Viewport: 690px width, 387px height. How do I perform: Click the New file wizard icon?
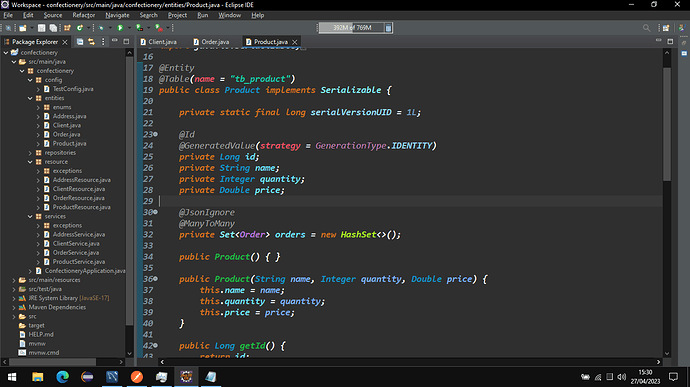[x=22, y=28]
